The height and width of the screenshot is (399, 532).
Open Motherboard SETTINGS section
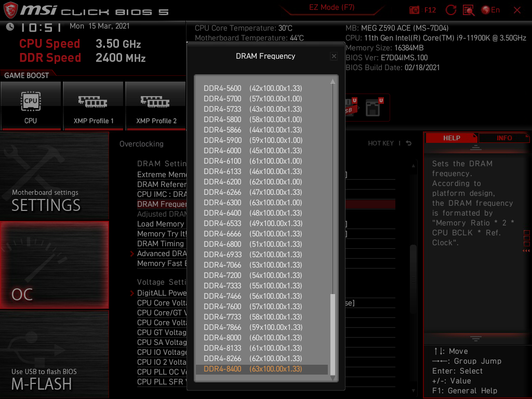click(54, 177)
